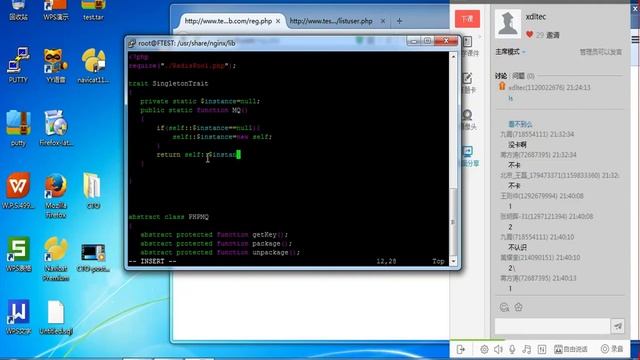Image resolution: width=640 pixels, height=360 pixels.
Task: Switch to the discussion tab
Action: point(501,76)
